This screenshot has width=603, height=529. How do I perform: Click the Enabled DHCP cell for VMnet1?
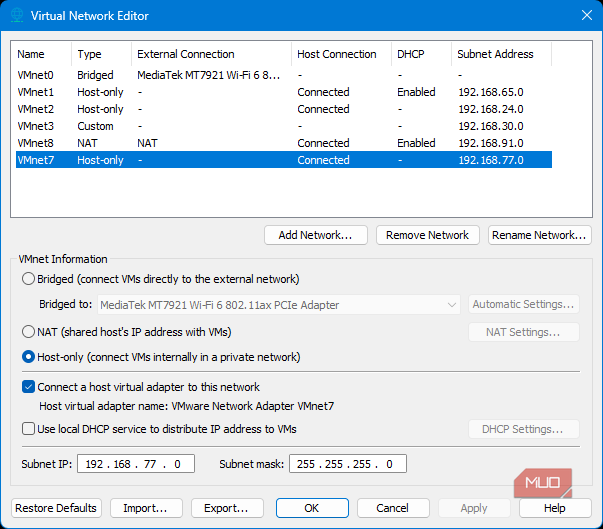(416, 92)
